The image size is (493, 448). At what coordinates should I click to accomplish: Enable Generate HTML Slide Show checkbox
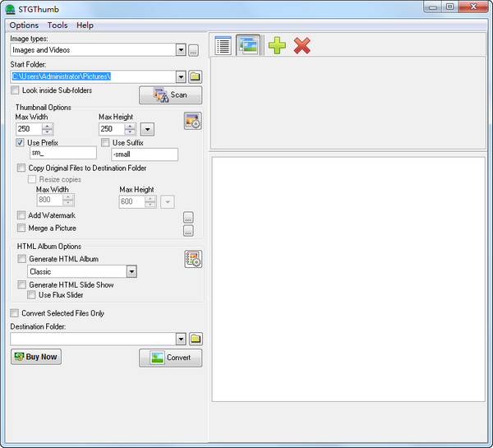pos(21,284)
